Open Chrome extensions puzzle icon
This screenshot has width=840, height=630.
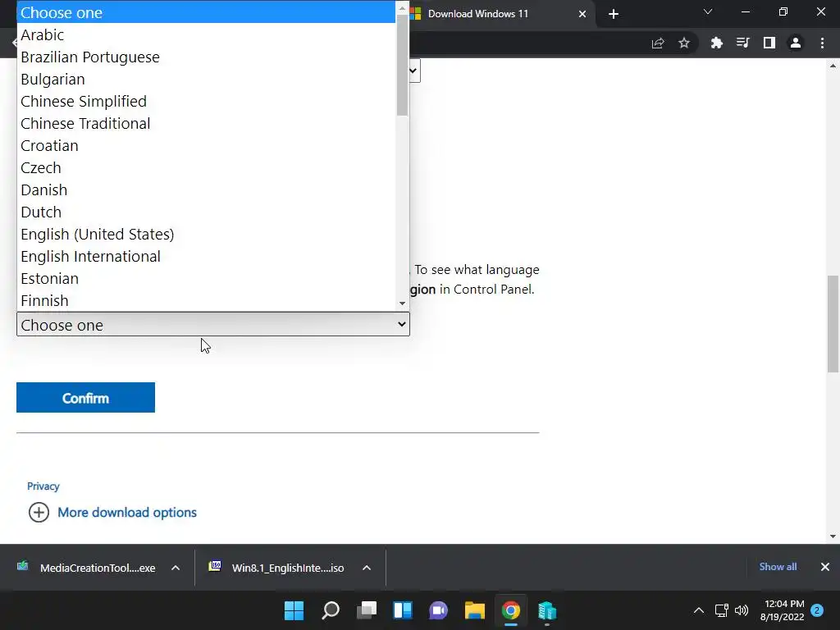tap(717, 43)
